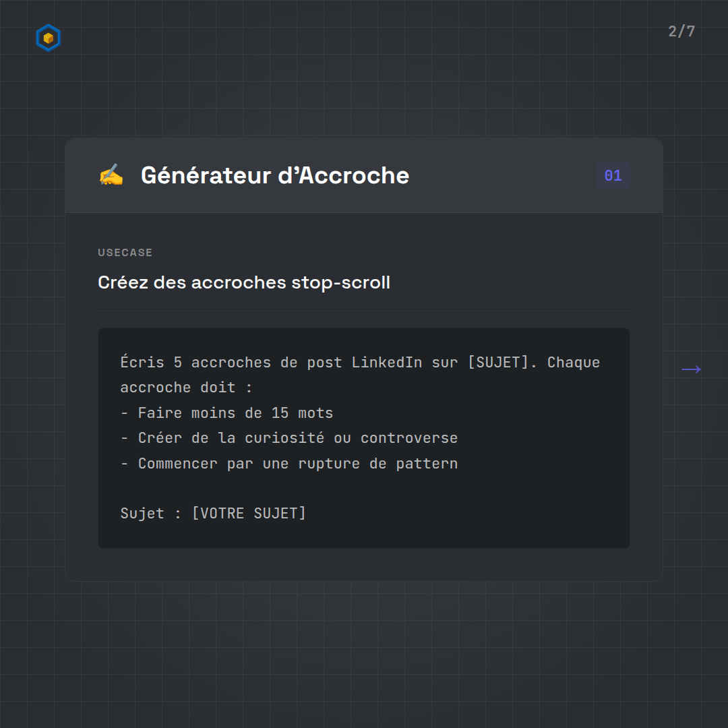Select the Faire moins de 15 mots bullet
This screenshot has width=728, height=728.
(x=226, y=413)
